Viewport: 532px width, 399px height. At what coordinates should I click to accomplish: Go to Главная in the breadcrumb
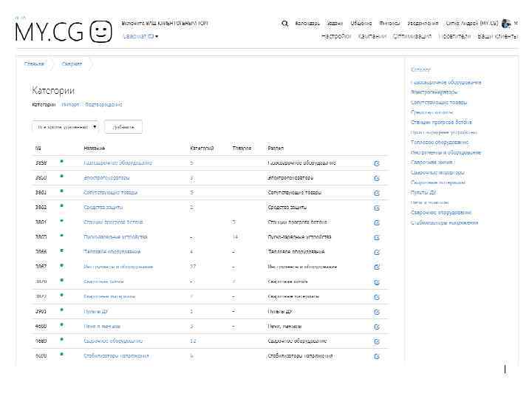(34, 64)
